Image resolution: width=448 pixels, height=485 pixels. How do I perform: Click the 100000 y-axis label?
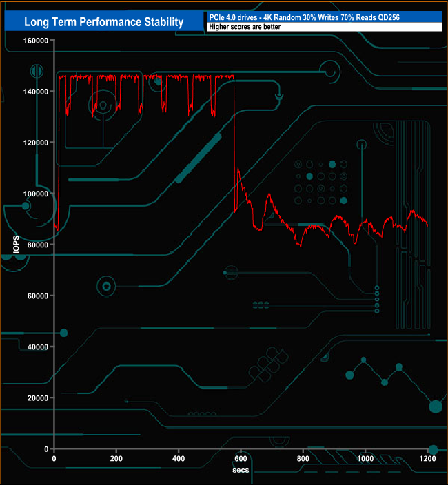36,194
